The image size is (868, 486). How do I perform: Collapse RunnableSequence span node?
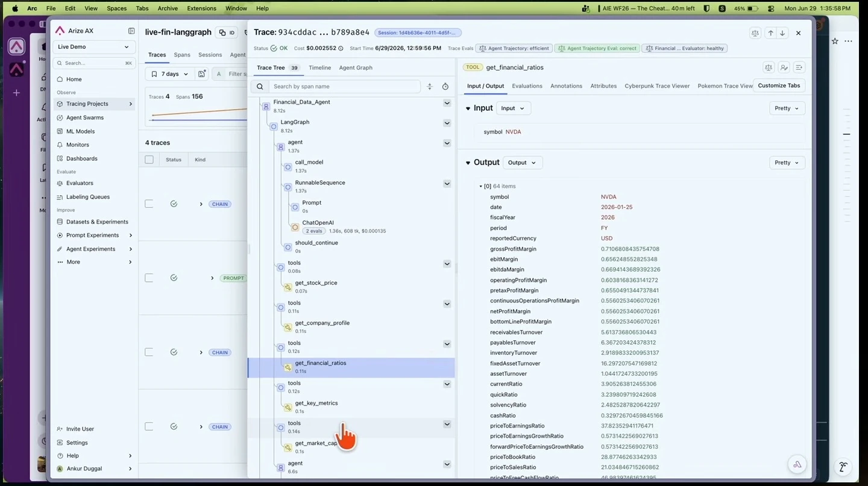pos(447,184)
